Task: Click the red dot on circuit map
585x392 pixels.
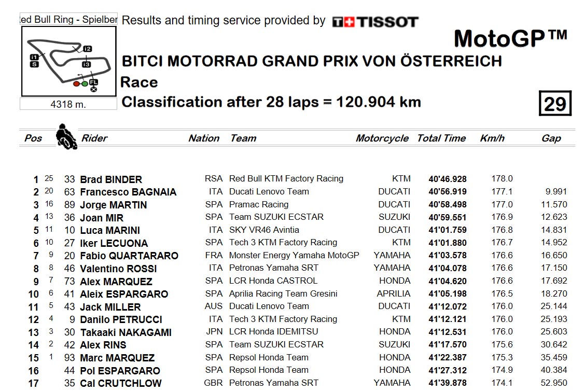Action: tap(76, 84)
